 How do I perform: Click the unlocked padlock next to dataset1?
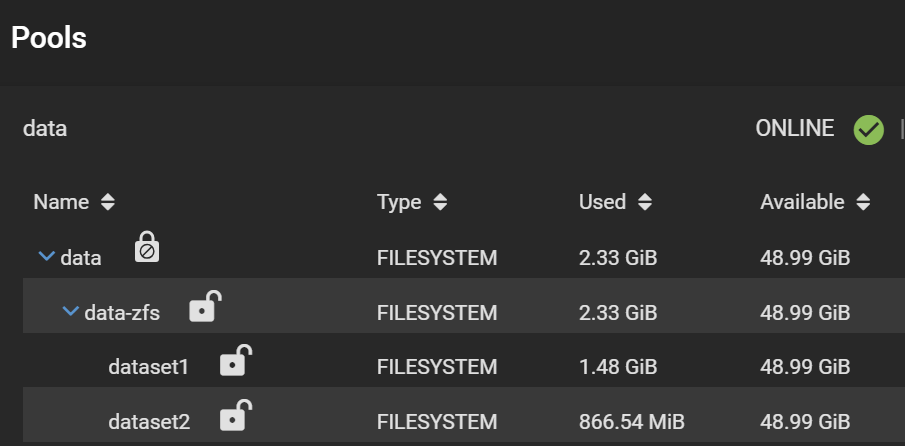coord(235,361)
